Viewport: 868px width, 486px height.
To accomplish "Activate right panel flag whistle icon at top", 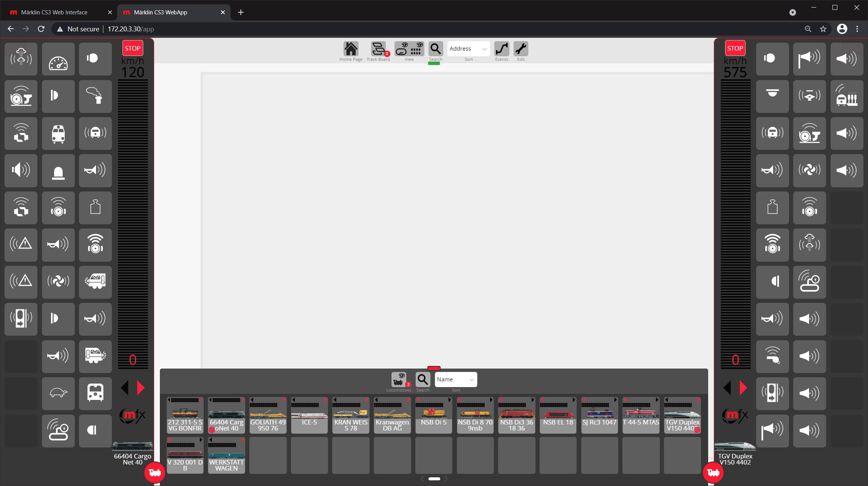I will tap(809, 59).
